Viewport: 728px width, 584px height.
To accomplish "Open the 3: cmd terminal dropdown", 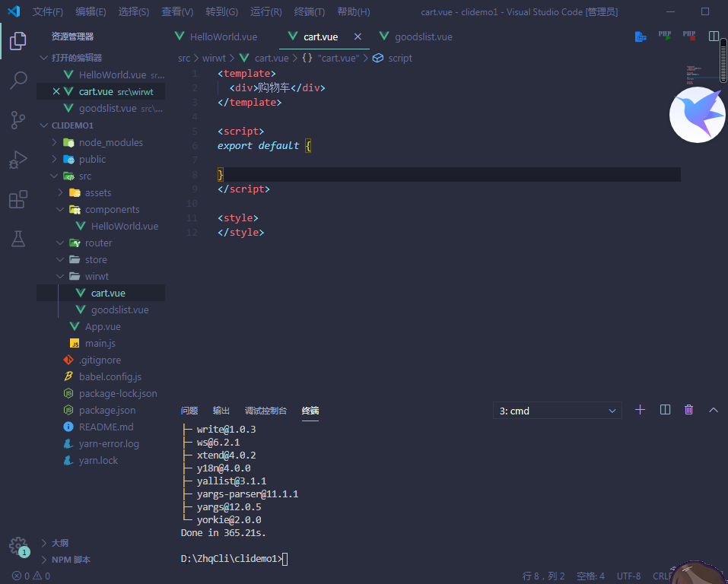I will coord(557,411).
